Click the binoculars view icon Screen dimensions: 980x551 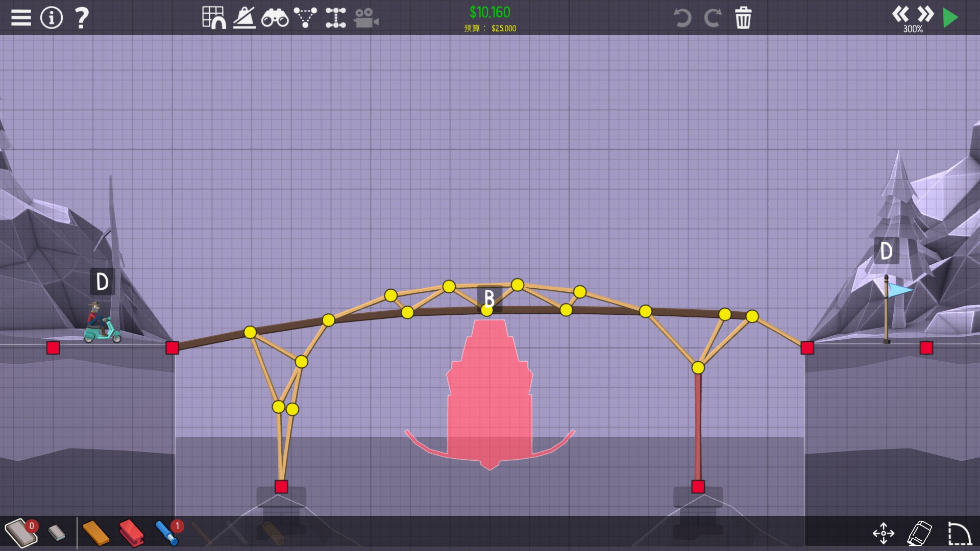pos(275,18)
